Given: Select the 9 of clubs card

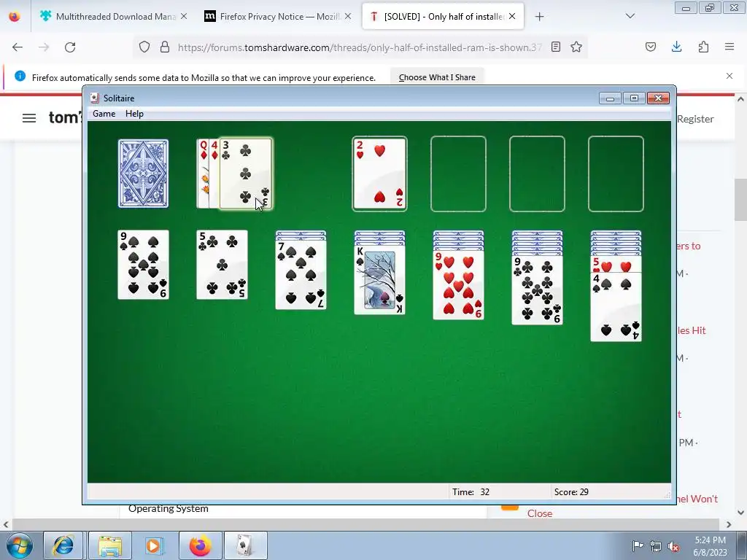Looking at the screenshot, I should pos(538,290).
